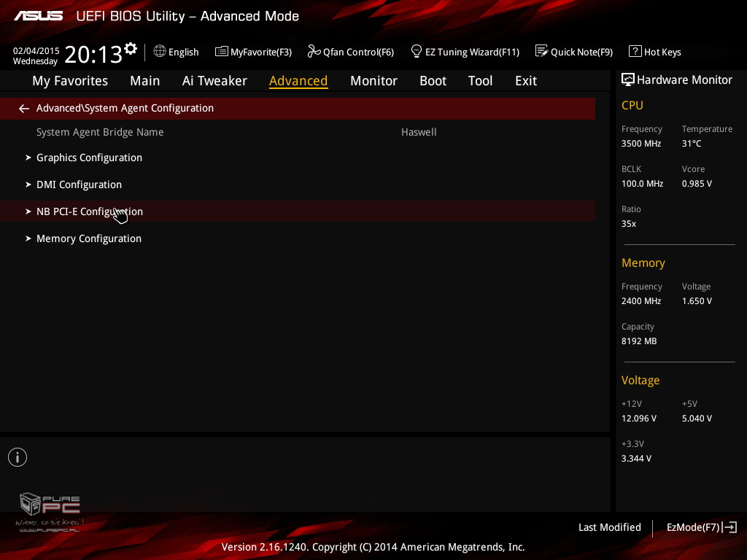747x560 pixels.
Task: Click the ASUS logo
Action: coord(38,16)
